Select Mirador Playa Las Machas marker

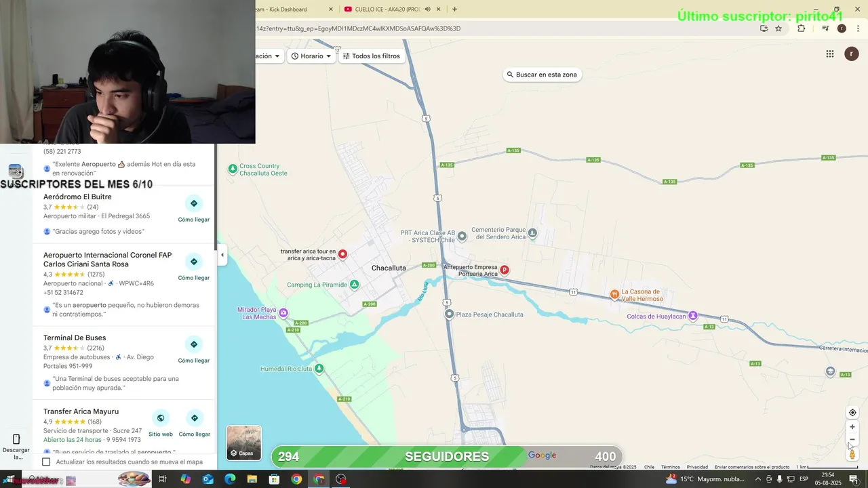tap(283, 312)
